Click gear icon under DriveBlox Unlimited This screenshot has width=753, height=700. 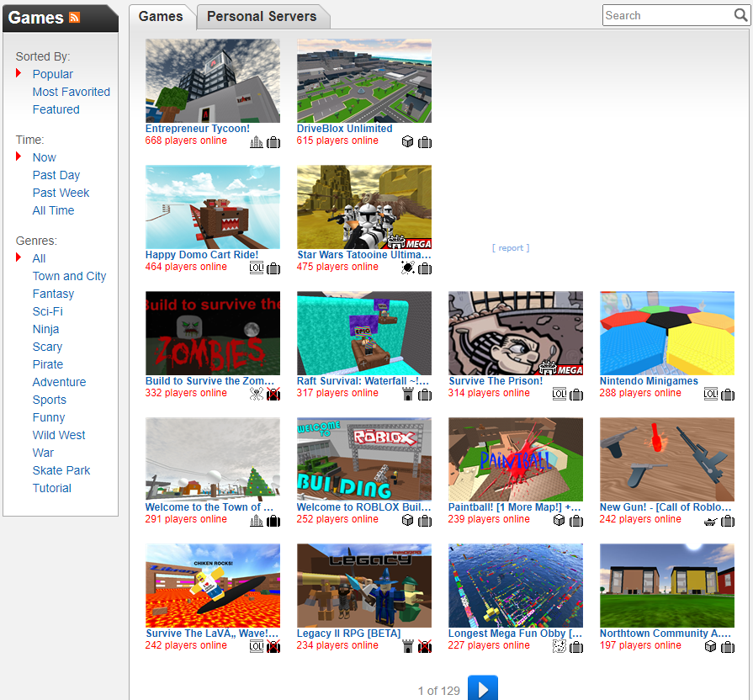pos(425,142)
